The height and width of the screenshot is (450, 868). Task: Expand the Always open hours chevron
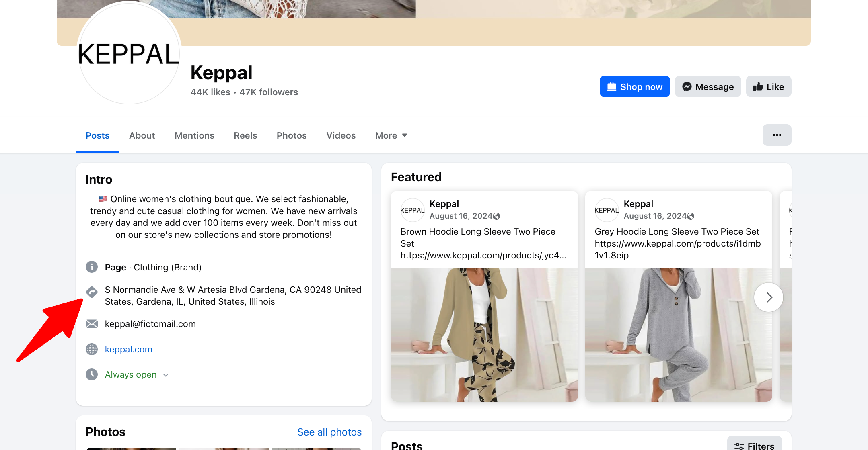pyautogui.click(x=166, y=375)
